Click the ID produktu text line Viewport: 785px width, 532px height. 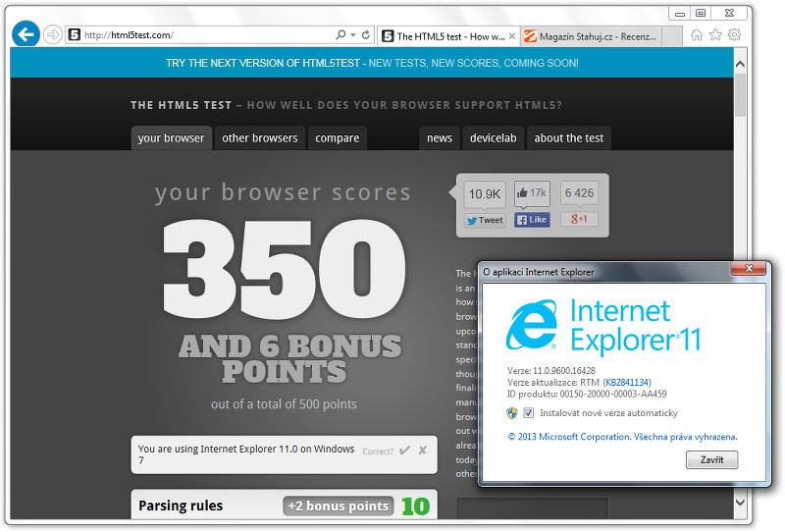click(586, 394)
